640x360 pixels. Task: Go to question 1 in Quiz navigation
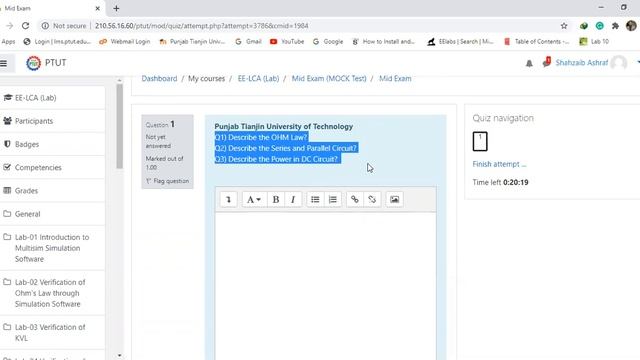(x=480, y=141)
